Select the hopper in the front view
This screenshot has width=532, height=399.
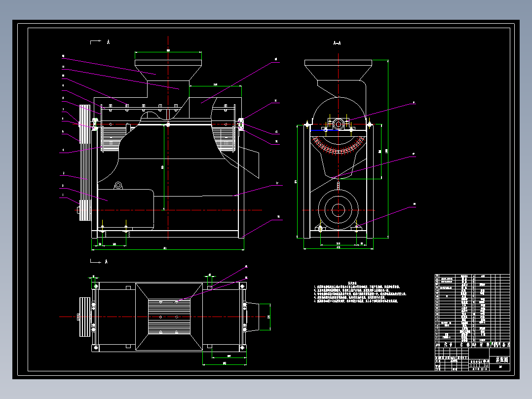point(168,71)
